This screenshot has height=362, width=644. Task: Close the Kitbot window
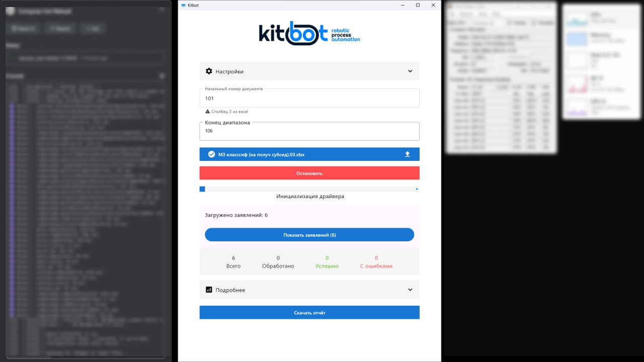[x=433, y=5]
